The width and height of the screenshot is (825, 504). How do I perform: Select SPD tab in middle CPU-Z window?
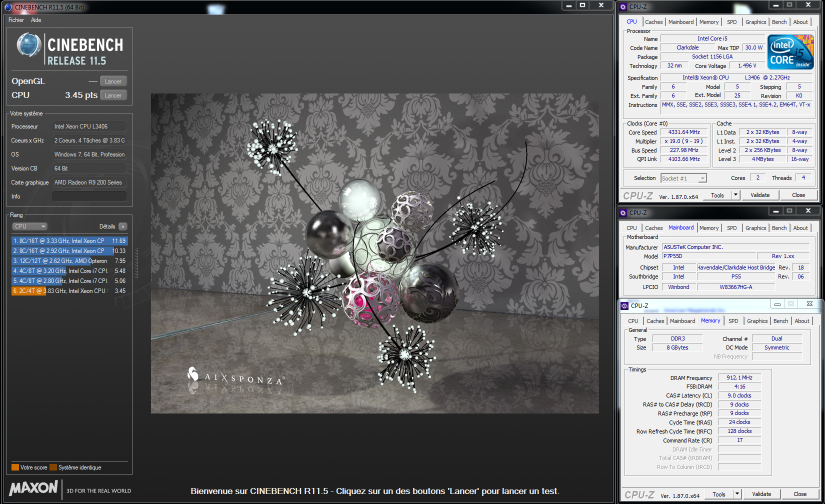(x=732, y=228)
